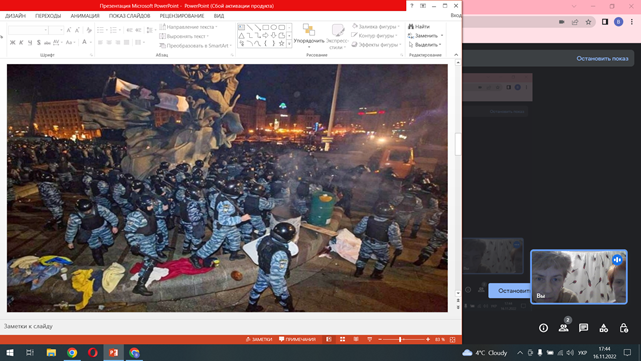Screen dimensions: 642x362
Task: Increase font size with large A button
Action: click(x=69, y=30)
